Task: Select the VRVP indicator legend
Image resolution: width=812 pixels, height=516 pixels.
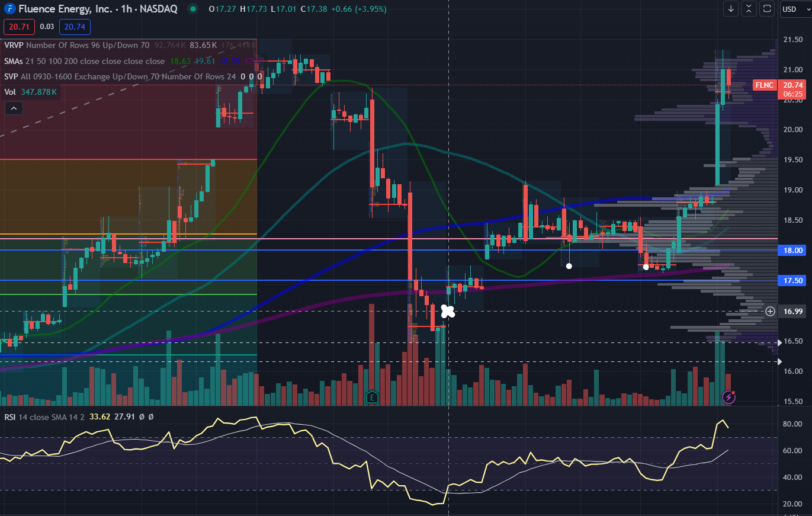Action: coord(14,45)
